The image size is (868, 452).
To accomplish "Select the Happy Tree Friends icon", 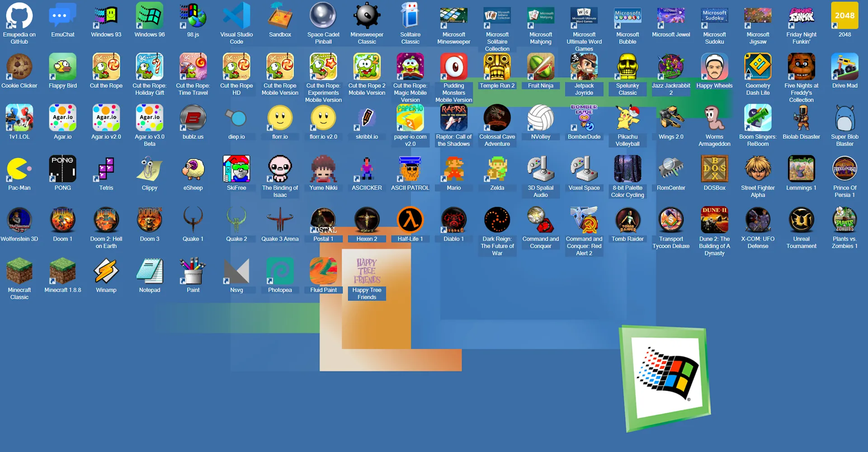I will (367, 271).
